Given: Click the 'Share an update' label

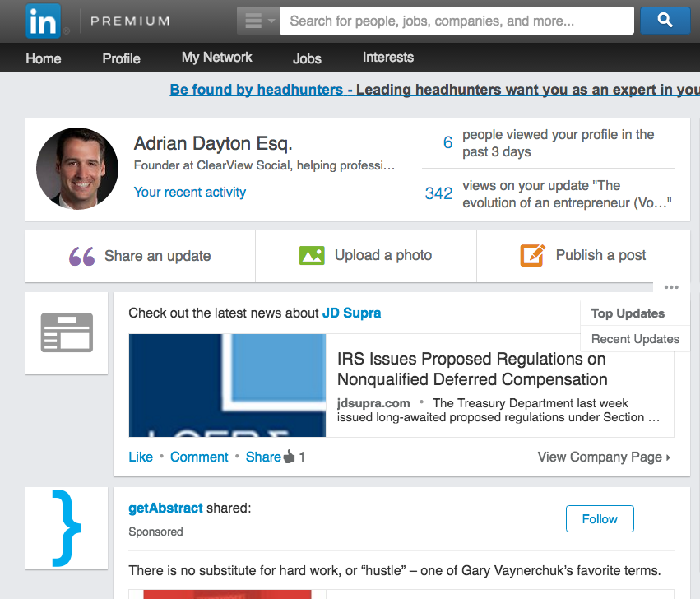Looking at the screenshot, I should (158, 256).
